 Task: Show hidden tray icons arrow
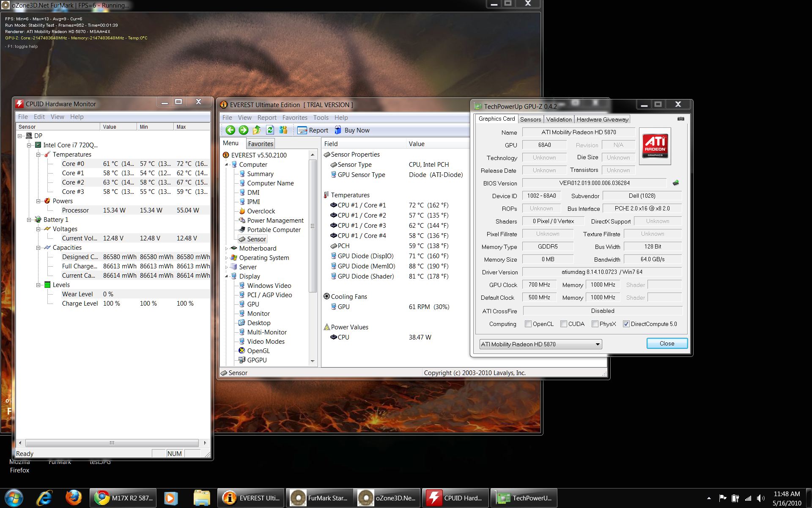(x=709, y=498)
